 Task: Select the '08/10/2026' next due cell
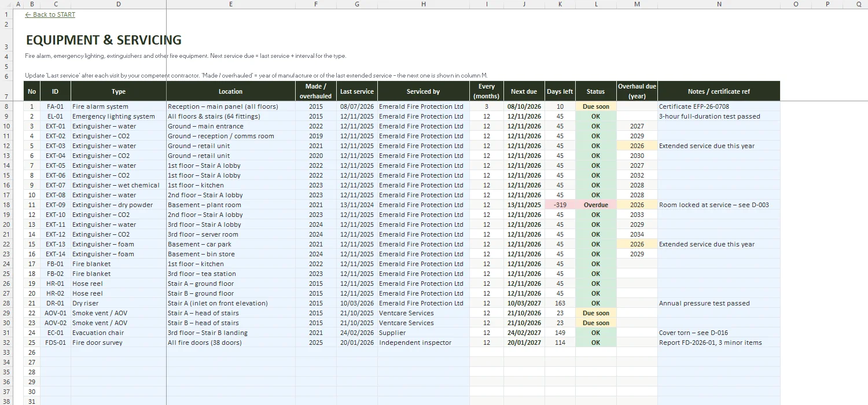click(524, 106)
